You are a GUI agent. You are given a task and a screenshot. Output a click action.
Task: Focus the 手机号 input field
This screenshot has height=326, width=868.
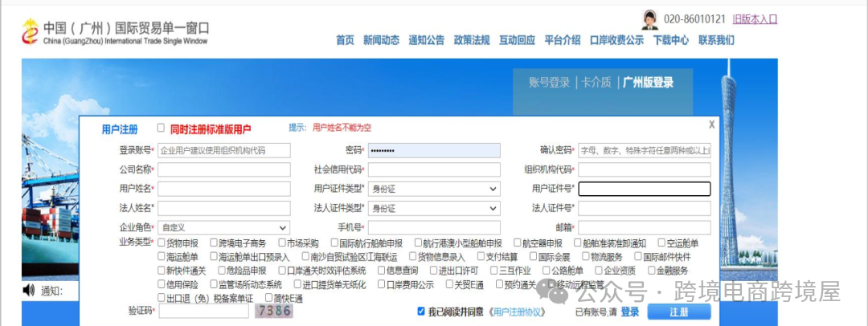click(434, 227)
